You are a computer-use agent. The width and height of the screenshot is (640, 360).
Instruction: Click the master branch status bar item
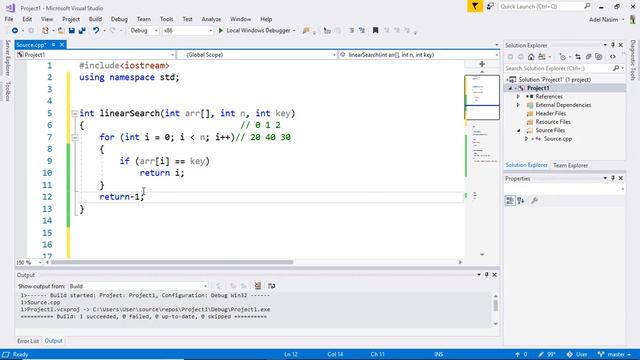[x=615, y=354]
